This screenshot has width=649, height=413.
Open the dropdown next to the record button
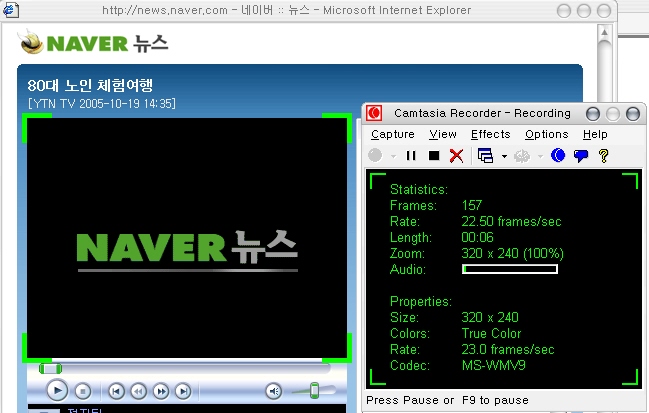click(x=393, y=156)
